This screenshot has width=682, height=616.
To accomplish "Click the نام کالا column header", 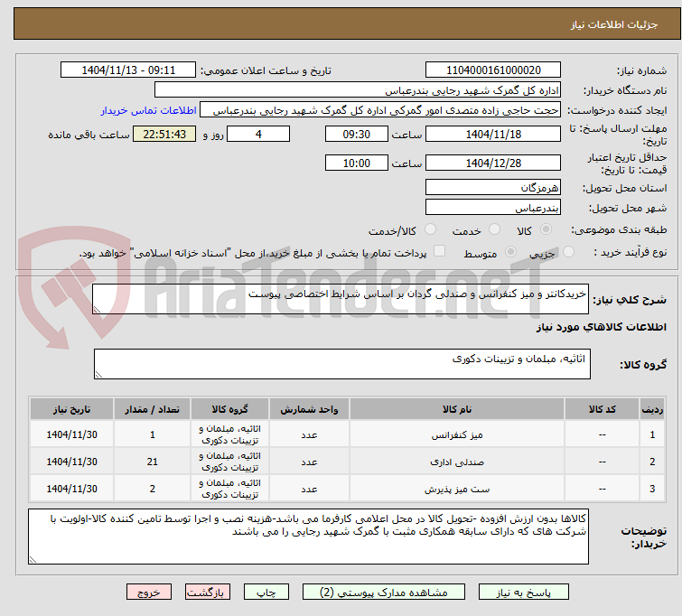I will coord(457,409).
